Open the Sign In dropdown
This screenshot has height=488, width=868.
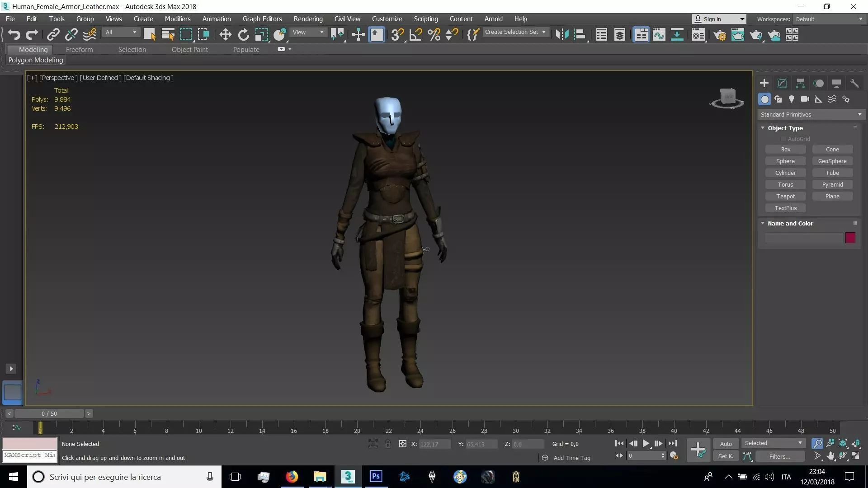point(719,19)
